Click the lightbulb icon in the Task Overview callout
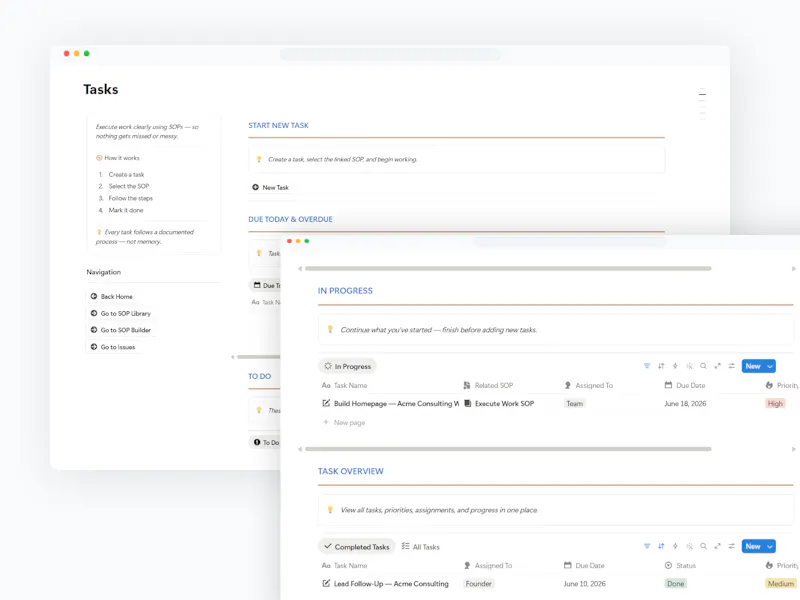Image resolution: width=800 pixels, height=600 pixels. tap(330, 509)
